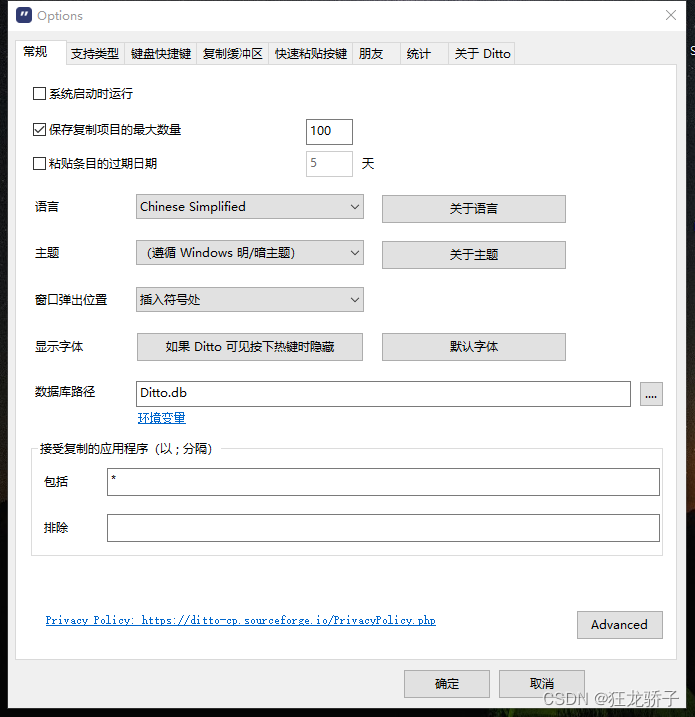Switch to the 常规 tab
Screen dimensions: 695x717
pos(40,52)
